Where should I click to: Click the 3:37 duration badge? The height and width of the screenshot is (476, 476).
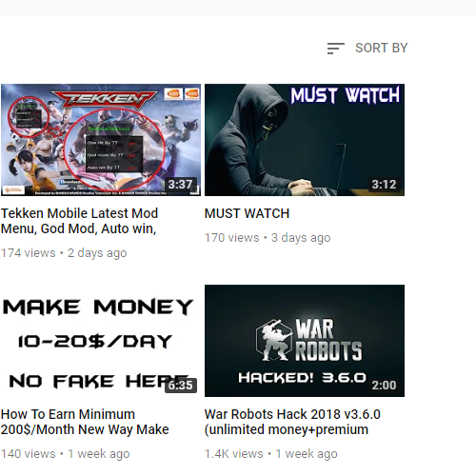point(180,185)
